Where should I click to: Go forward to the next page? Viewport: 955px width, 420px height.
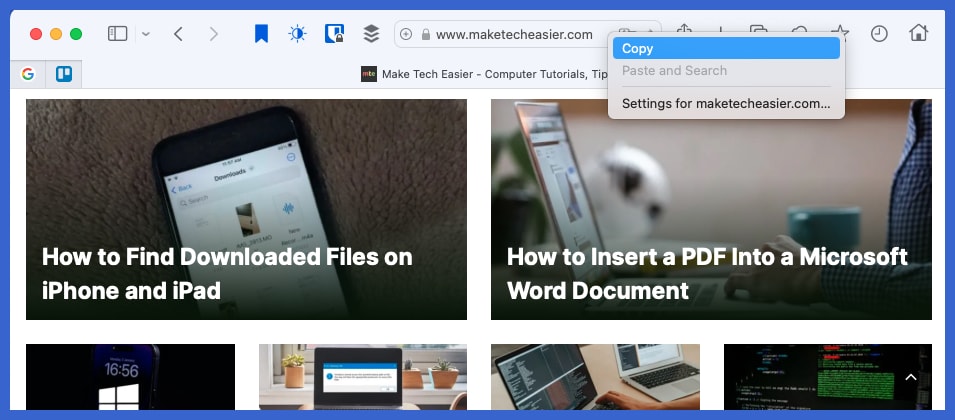tap(213, 34)
